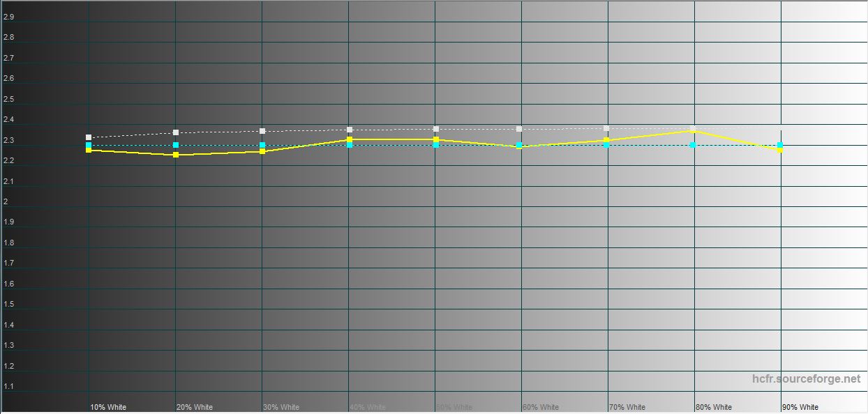The height and width of the screenshot is (414, 868).
Task: Click the 1.1 value on the gamma axis
Action: [9, 386]
